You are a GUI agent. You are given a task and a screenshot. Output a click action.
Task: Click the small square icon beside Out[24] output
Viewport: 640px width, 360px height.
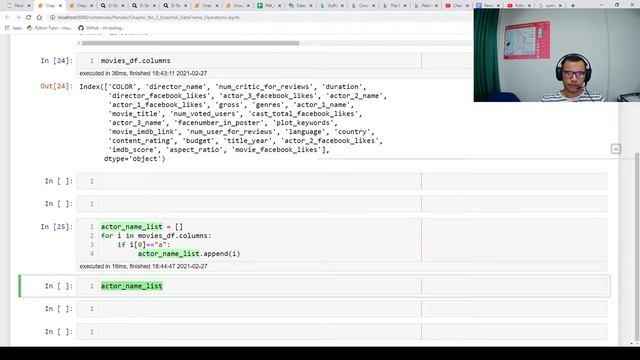(616, 149)
